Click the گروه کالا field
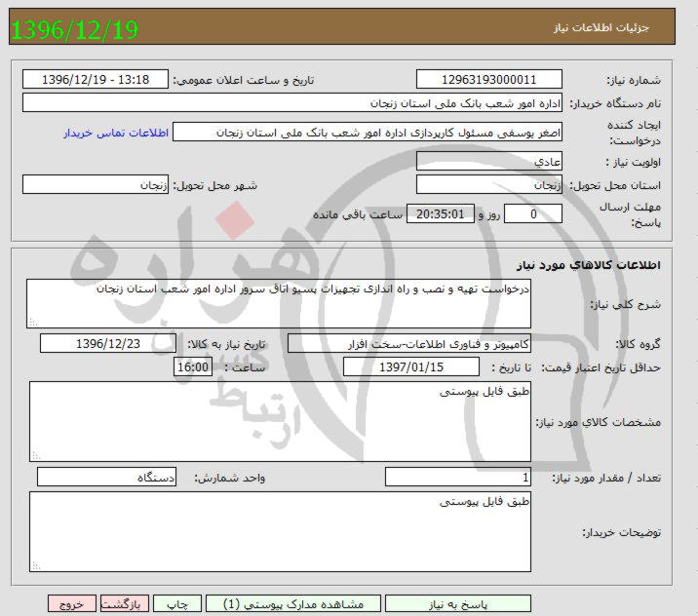 coord(409,344)
